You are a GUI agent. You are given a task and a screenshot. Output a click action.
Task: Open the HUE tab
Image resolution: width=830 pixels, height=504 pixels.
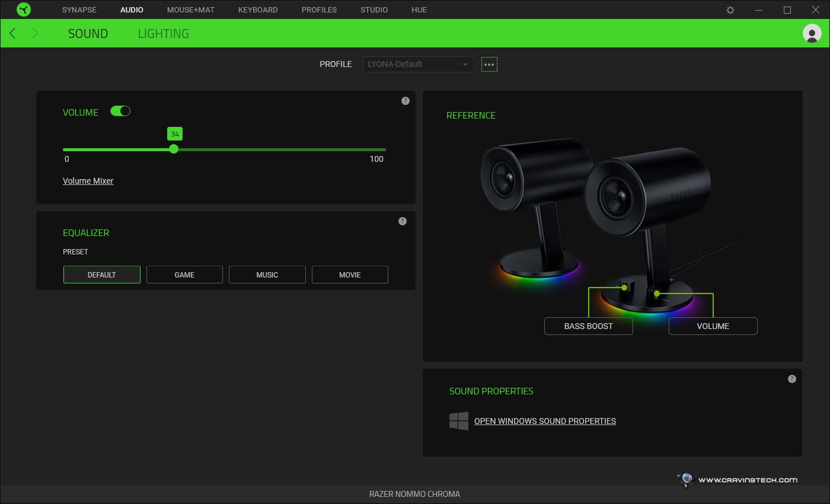[x=419, y=10]
